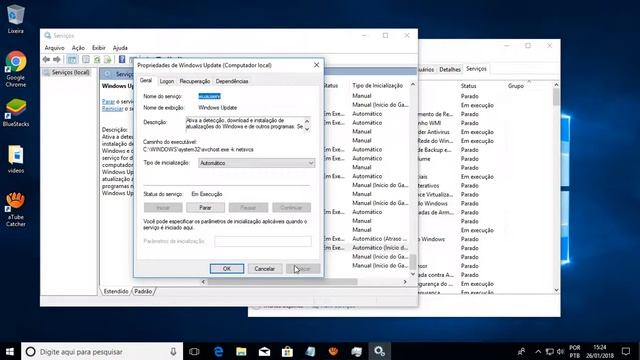640x360 pixels.
Task: Click the Back arrow in Services toolbar
Action: (x=46, y=60)
